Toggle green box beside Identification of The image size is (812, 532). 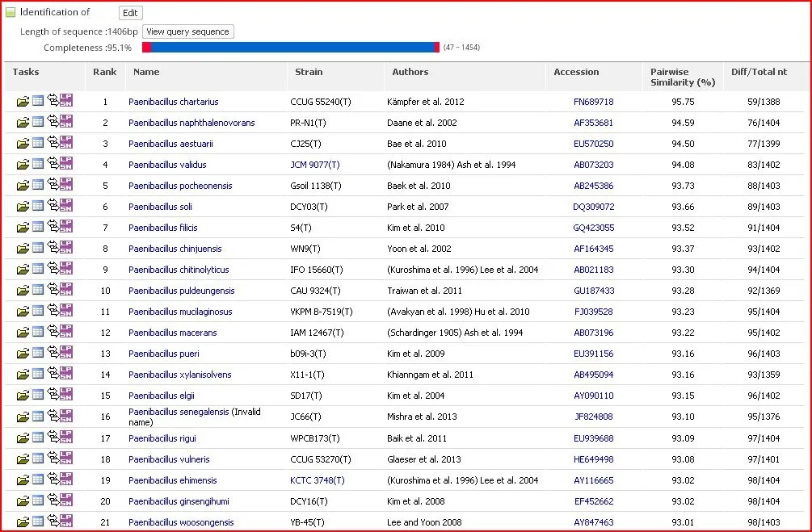pos(11,12)
